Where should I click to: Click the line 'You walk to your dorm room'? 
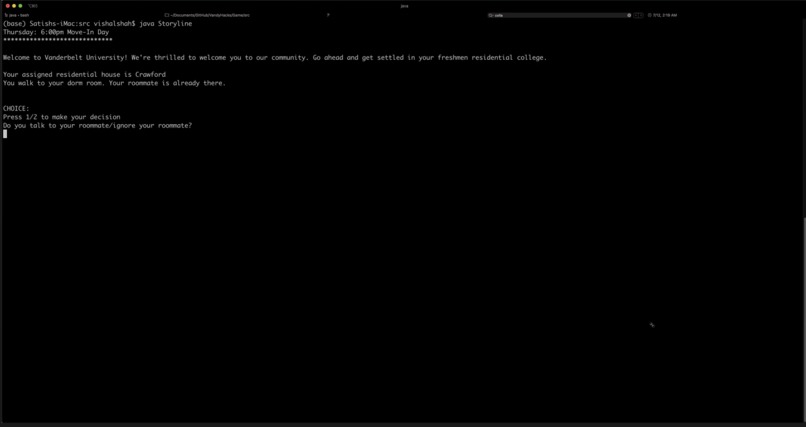(114, 83)
